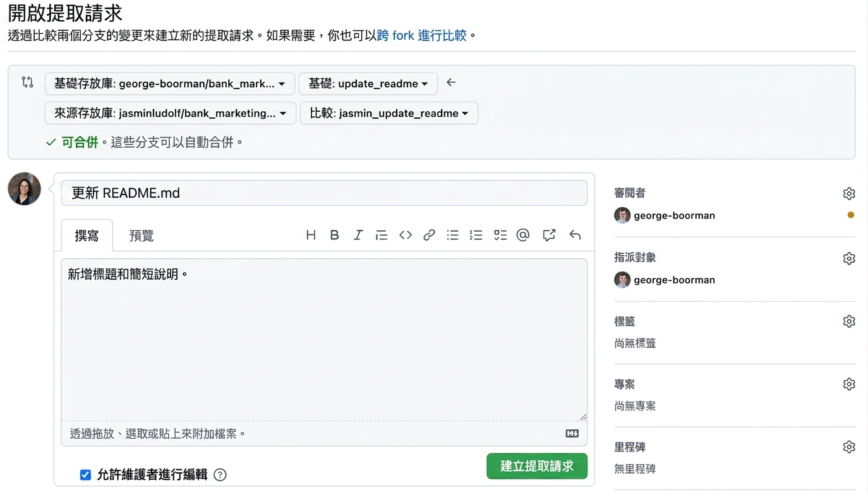This screenshot has height=495, width=868.
Task: Click the 可合併 status text
Action: [x=80, y=143]
